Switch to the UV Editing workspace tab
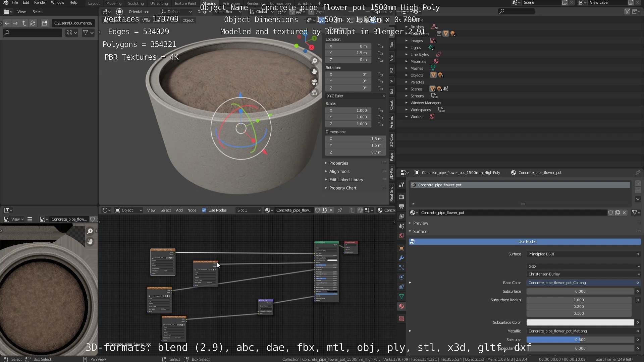Image resolution: width=644 pixels, height=362 pixels. pos(159,3)
